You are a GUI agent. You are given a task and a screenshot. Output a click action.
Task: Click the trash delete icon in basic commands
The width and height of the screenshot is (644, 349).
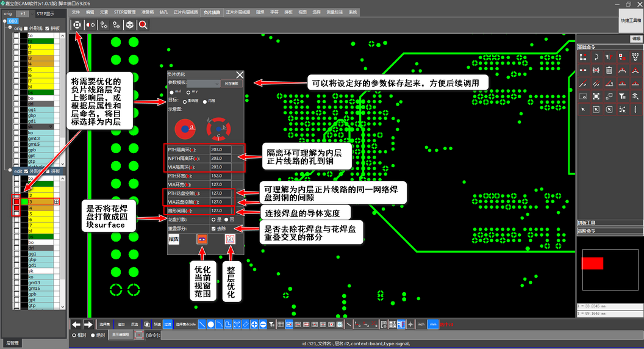[609, 70]
